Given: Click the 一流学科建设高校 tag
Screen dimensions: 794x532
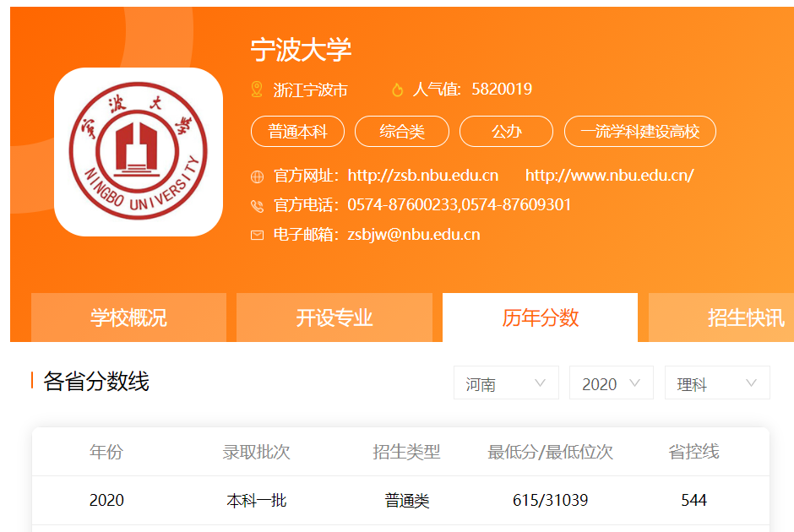Looking at the screenshot, I should pos(642,132).
